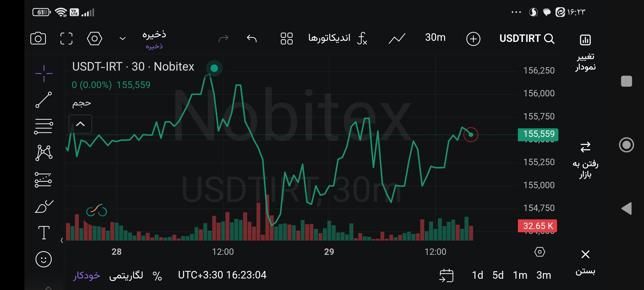Screen dimensions: 644x290
Task: Select the crosshair cursor tool
Action: tap(44, 73)
